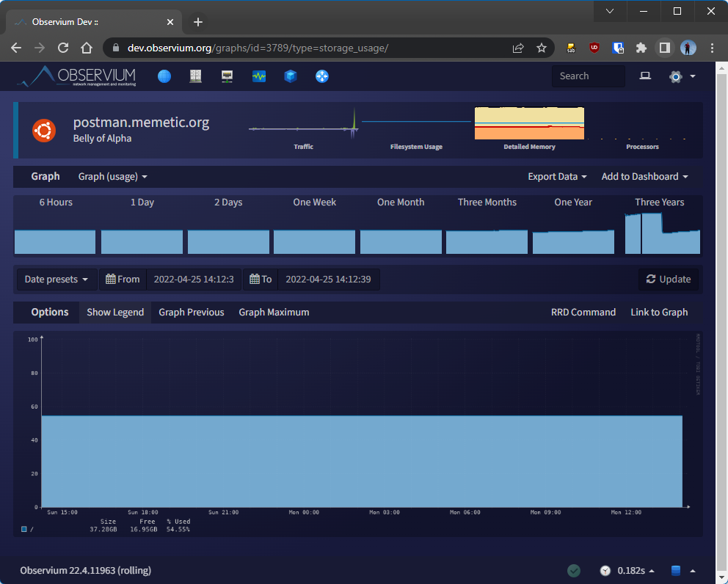728x584 pixels.
Task: Click the page vertical scrollbar
Action: coord(721,323)
